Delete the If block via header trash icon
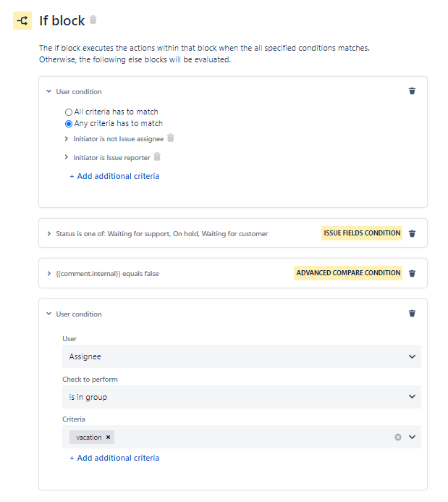 tap(93, 20)
